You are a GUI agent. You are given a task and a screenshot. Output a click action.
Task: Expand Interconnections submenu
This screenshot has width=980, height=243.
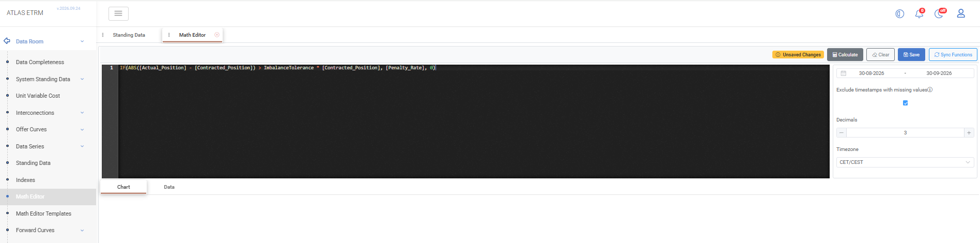[82, 113]
